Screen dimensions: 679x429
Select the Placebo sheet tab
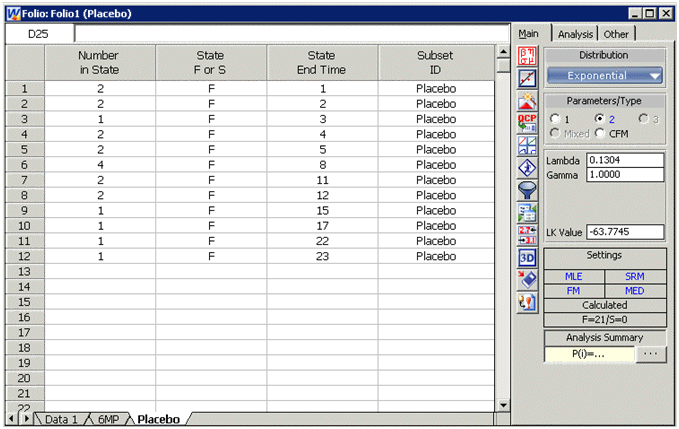(158, 419)
